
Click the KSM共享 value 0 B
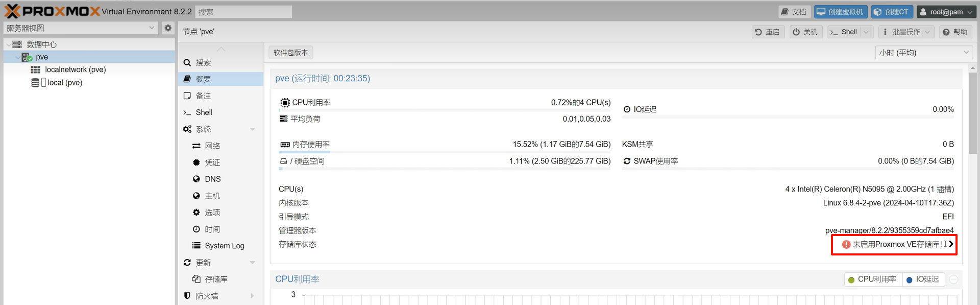point(948,145)
